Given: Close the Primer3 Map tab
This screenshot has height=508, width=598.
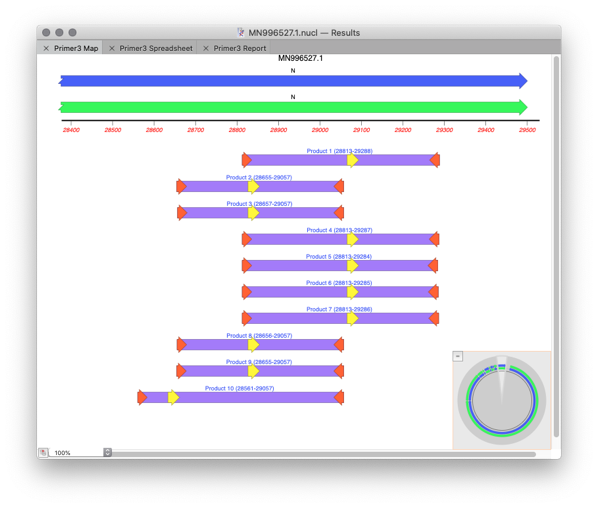Looking at the screenshot, I should [46, 48].
